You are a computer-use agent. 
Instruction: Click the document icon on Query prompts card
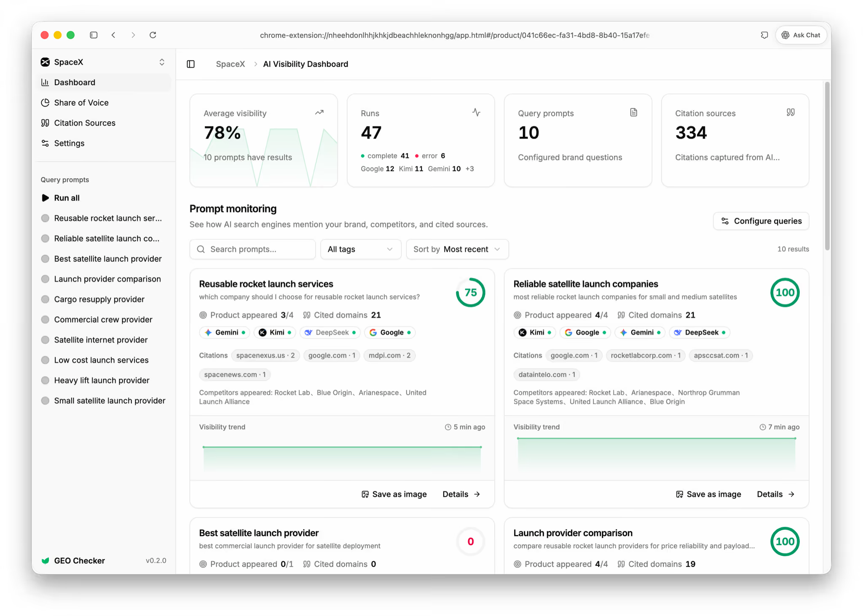(633, 112)
